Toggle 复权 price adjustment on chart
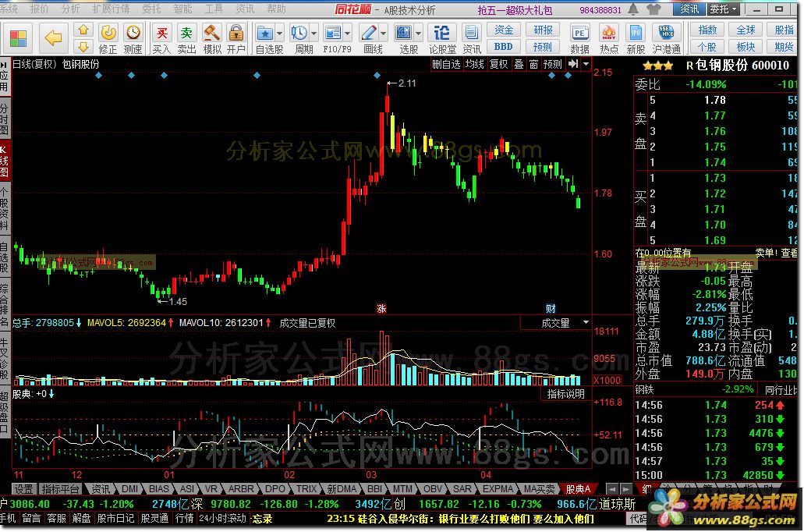Screen dimensions: 804x532 coord(498,64)
